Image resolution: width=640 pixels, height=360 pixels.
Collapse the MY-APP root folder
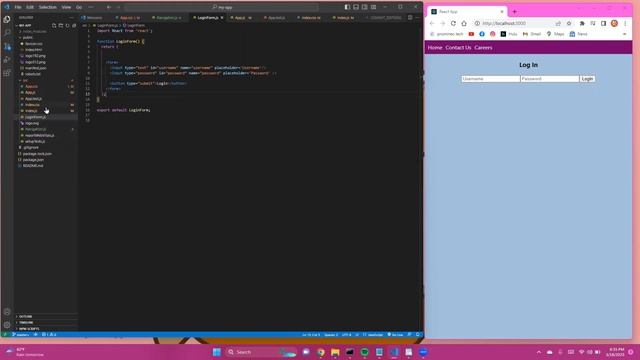(x=25, y=25)
